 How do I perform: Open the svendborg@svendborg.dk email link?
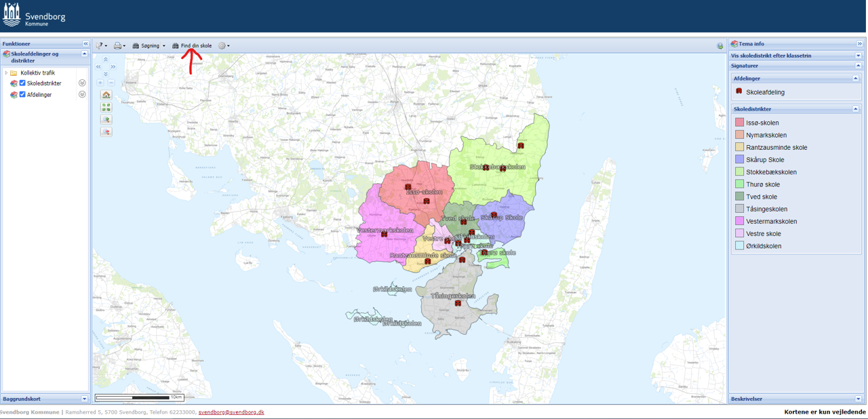[231, 412]
